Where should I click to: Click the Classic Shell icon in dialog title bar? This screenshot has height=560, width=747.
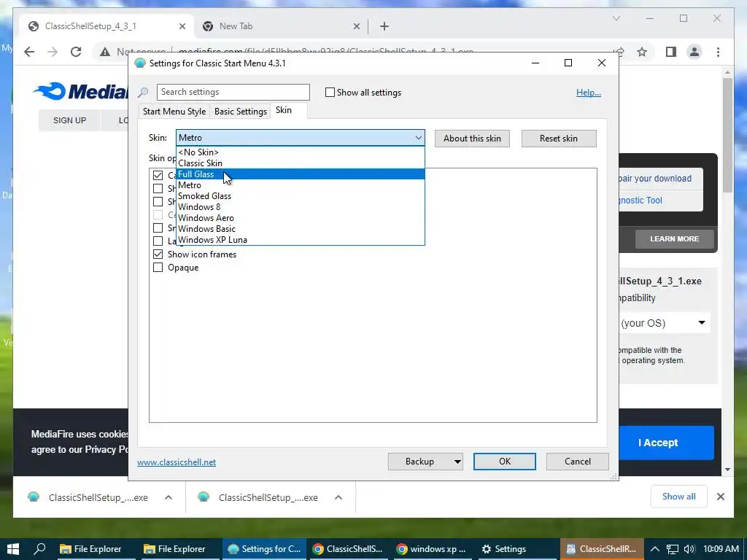(139, 63)
